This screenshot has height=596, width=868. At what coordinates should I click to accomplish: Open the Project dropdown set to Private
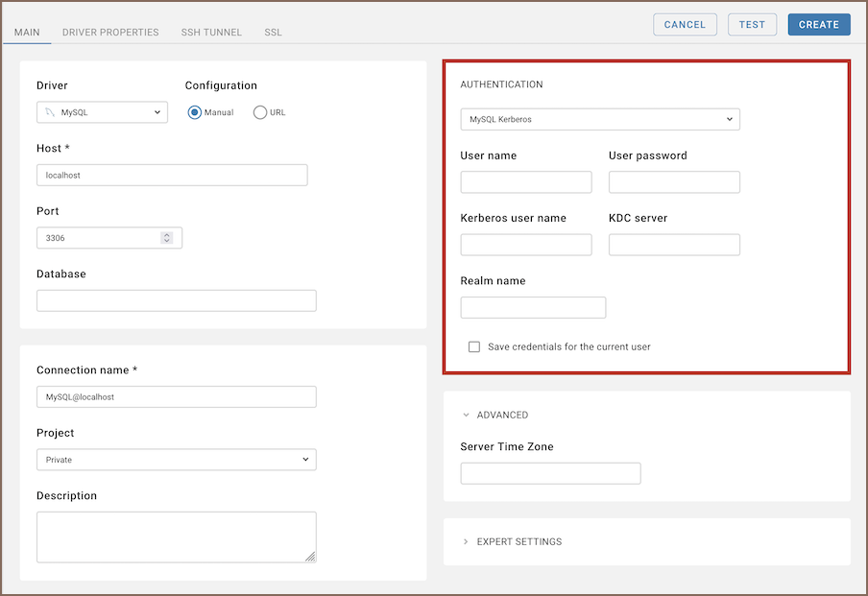tap(176, 460)
